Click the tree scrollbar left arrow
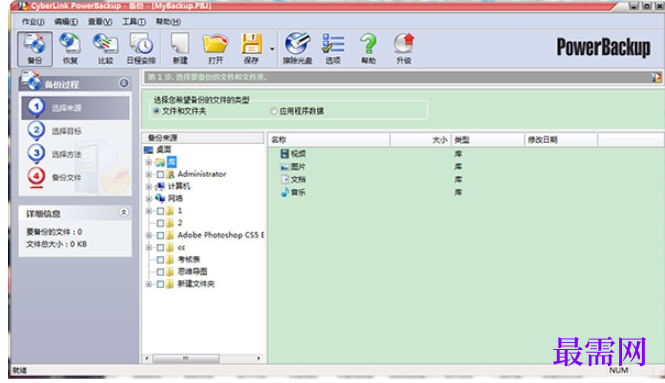665x383 pixels. click(x=147, y=358)
